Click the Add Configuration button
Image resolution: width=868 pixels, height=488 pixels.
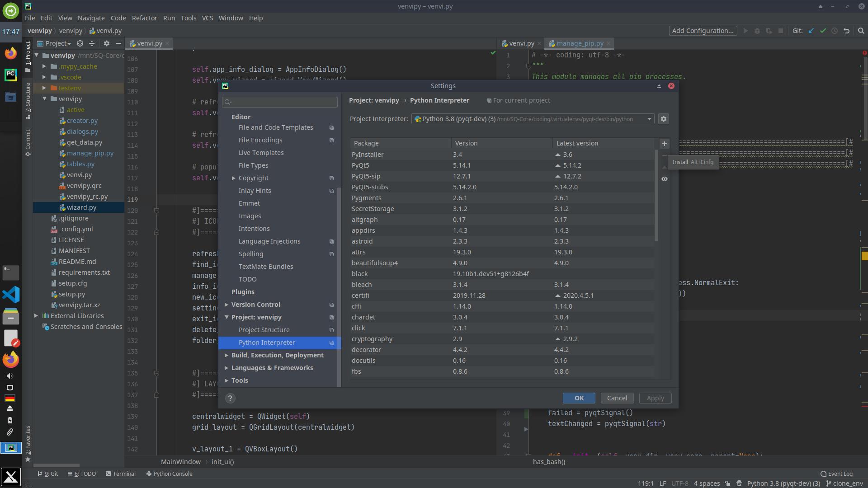pyautogui.click(x=703, y=31)
